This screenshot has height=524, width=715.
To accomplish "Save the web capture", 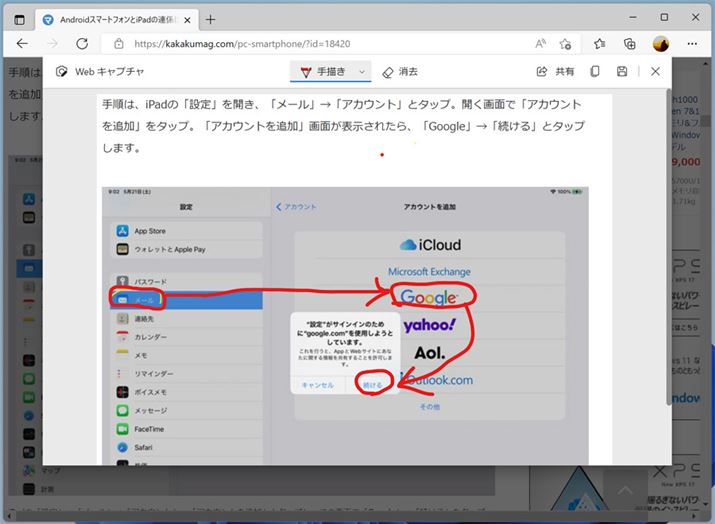I will tap(622, 72).
